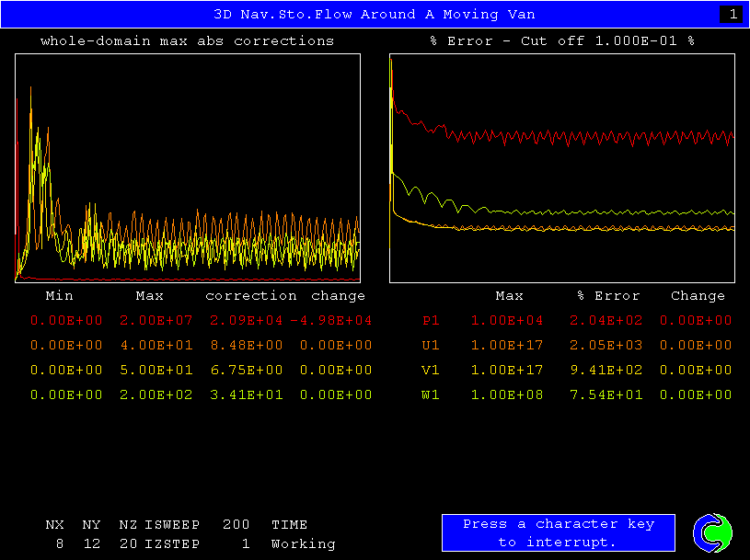Click the orange correction value 8.48E+00
The height and width of the screenshot is (560, 750).
(x=247, y=346)
